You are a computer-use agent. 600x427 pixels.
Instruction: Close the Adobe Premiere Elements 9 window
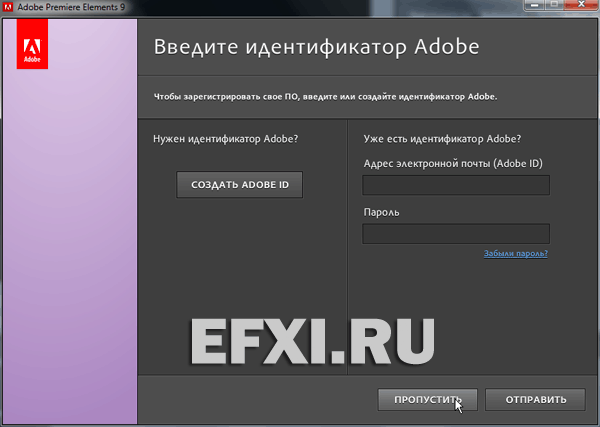(581, 5)
